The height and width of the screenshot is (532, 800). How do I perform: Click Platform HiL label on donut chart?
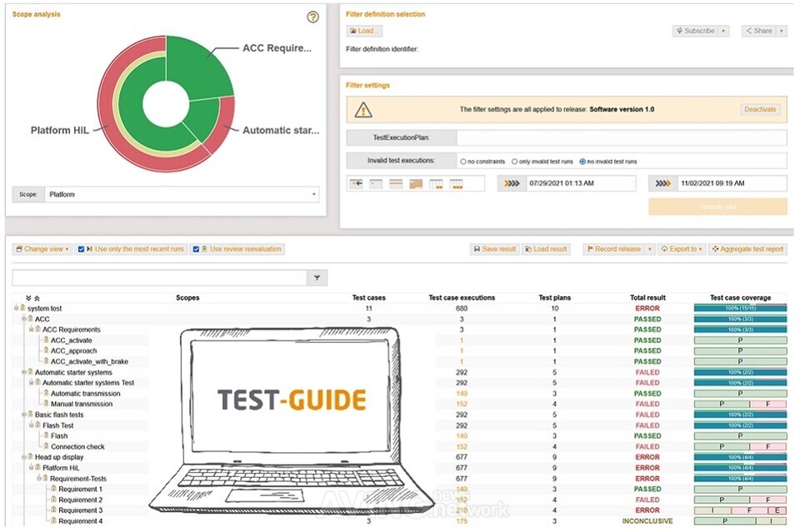point(60,131)
